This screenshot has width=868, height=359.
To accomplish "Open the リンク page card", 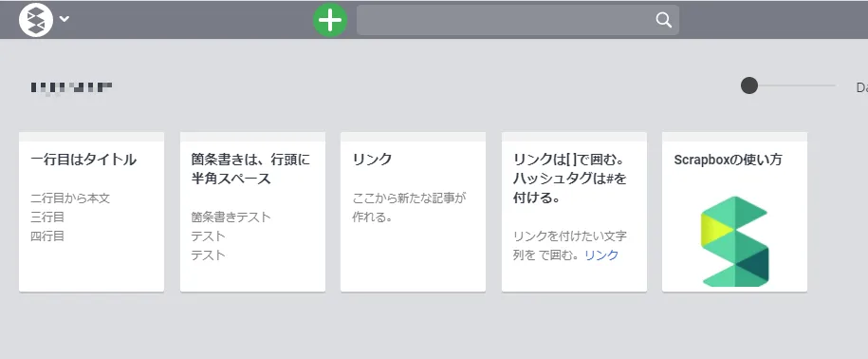I will pyautogui.click(x=413, y=212).
